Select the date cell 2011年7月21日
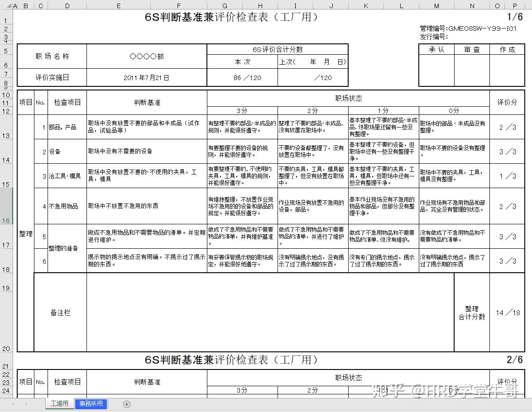 pyautogui.click(x=146, y=77)
